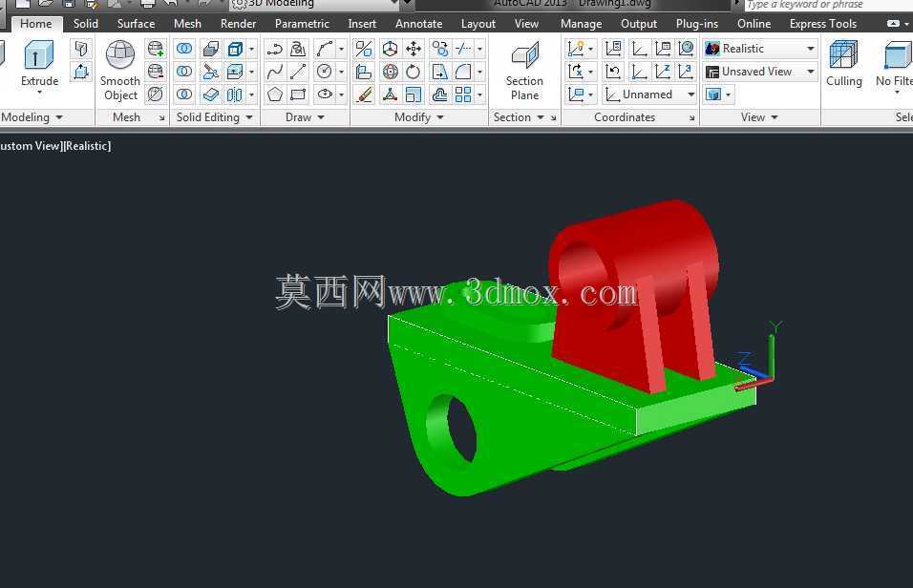Click the keyword search field
The width and height of the screenshot is (913, 588).
[829, 5]
